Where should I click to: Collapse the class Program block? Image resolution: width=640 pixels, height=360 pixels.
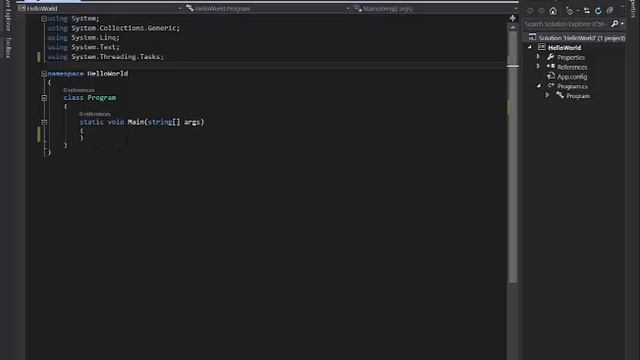44,98
